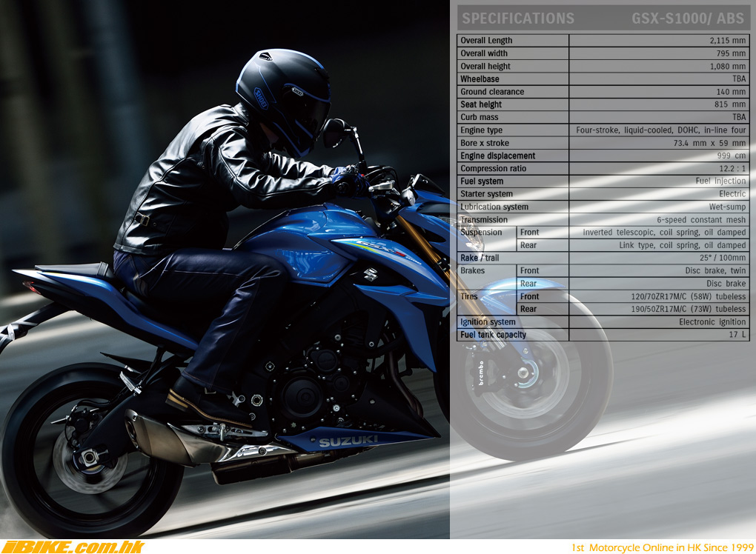
Task: Click the '6-speed constant mesh' value
Action: coord(701,220)
